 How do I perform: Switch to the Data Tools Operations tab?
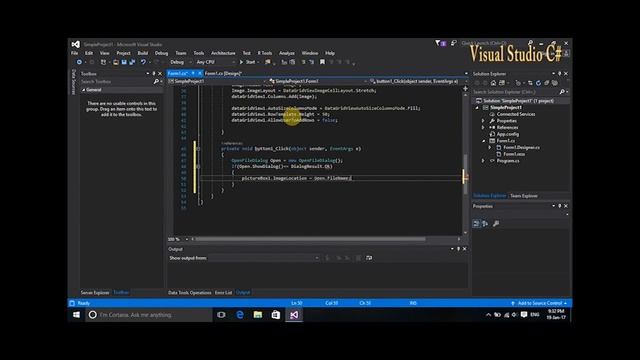189,293
